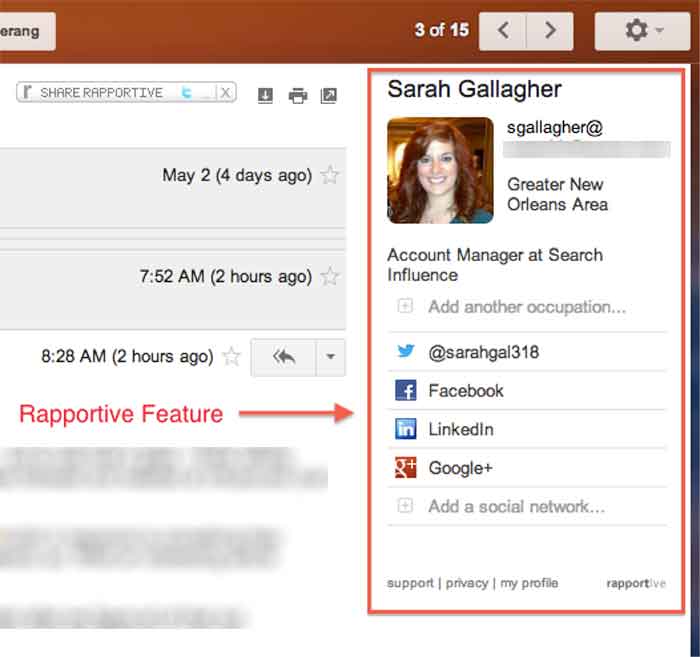The height and width of the screenshot is (657, 700).
Task: Expand more options next to reply all
Action: click(331, 357)
